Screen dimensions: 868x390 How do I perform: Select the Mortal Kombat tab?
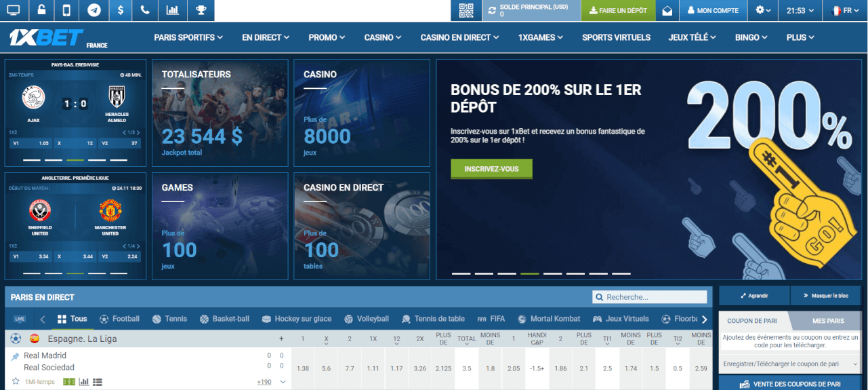[548, 319]
